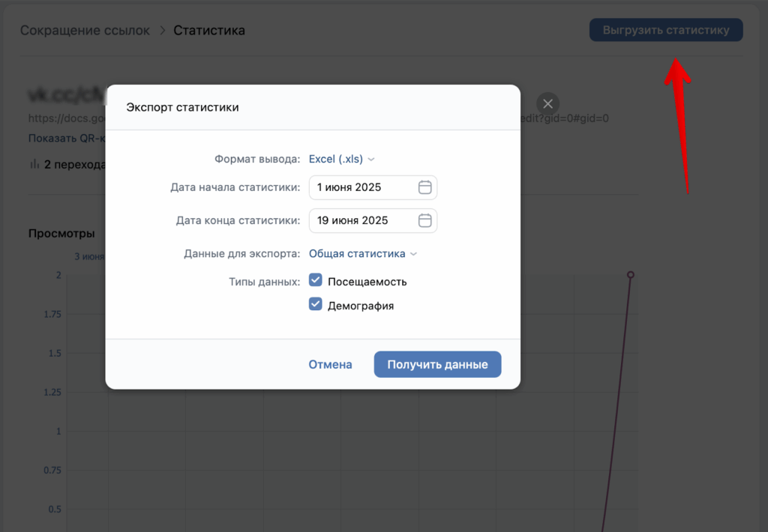Click the Получить данные button

(x=437, y=365)
